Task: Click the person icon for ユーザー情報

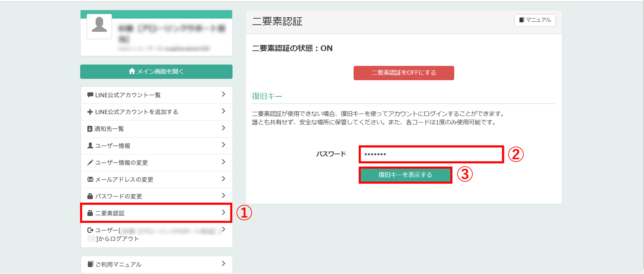Action: pos(90,146)
